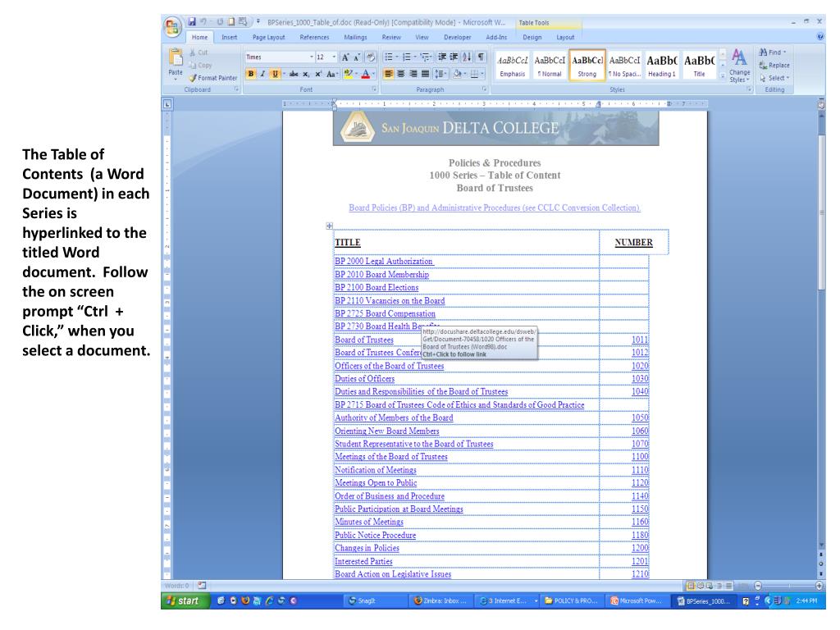Toggle Justify alignment
The image size is (840, 630).
click(x=426, y=74)
